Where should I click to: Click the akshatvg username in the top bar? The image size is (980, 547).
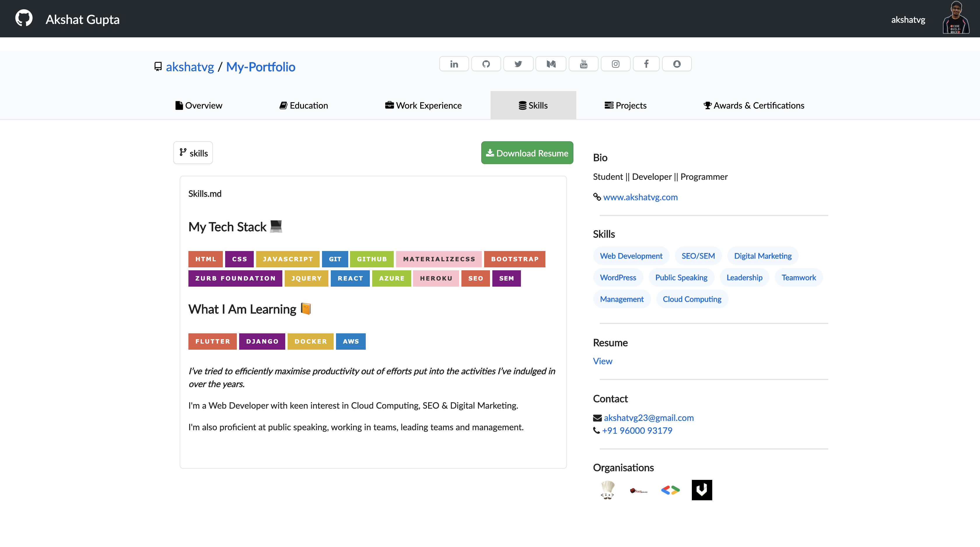(908, 20)
